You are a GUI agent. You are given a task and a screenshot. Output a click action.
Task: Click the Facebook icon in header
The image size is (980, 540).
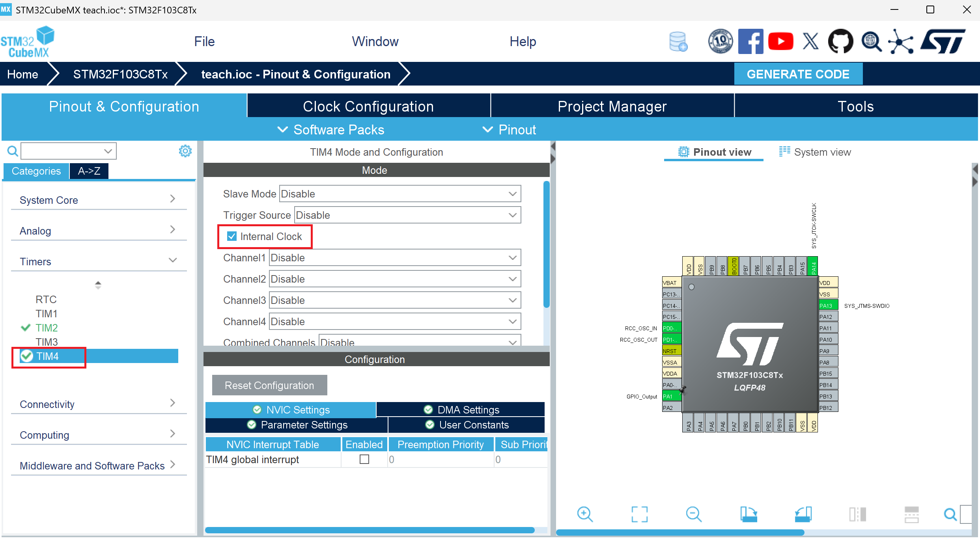click(x=750, y=41)
